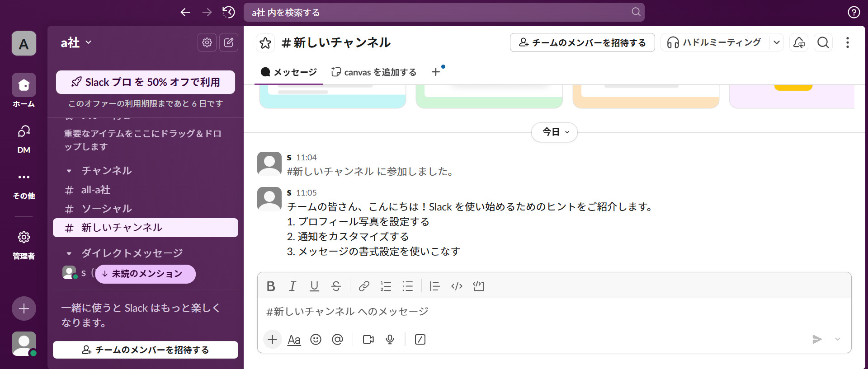Open the ソーシャル channel

point(146,209)
